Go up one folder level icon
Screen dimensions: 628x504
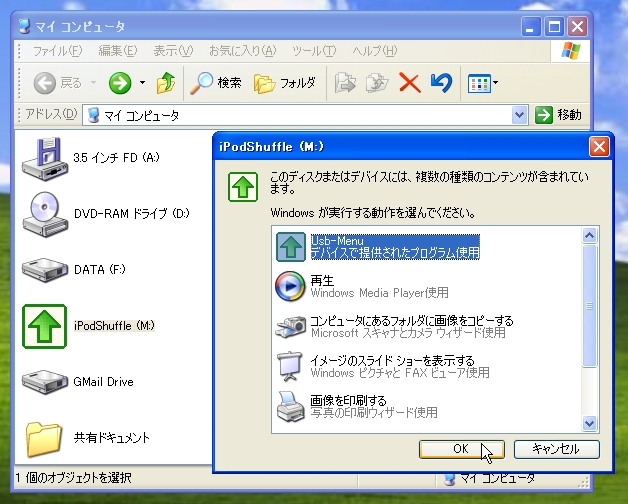click(166, 83)
